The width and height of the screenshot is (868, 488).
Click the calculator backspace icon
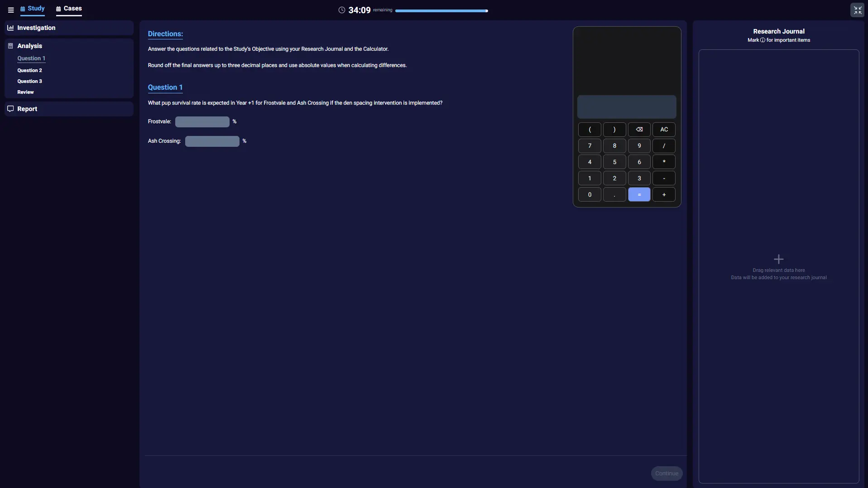(x=639, y=130)
